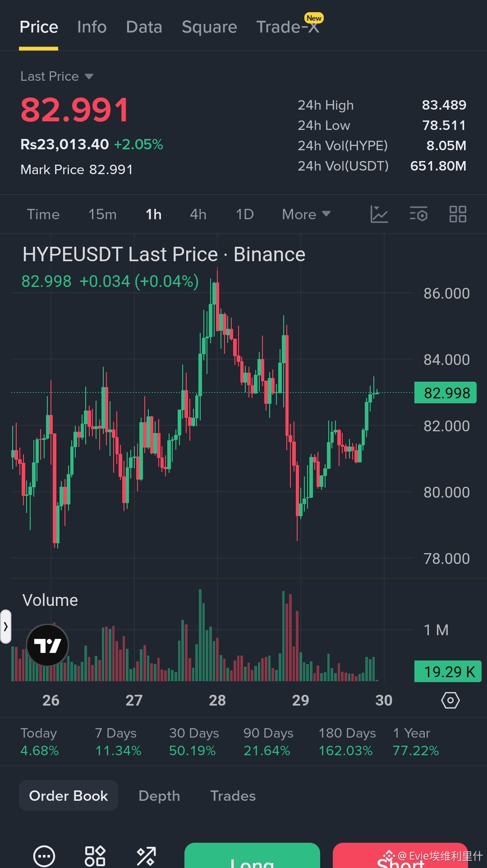
Task: Open the Square tab
Action: click(209, 27)
